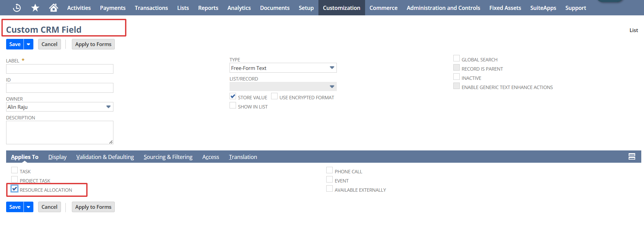Click the List link
Viewport: 644px width, 248px height.
coord(633,30)
